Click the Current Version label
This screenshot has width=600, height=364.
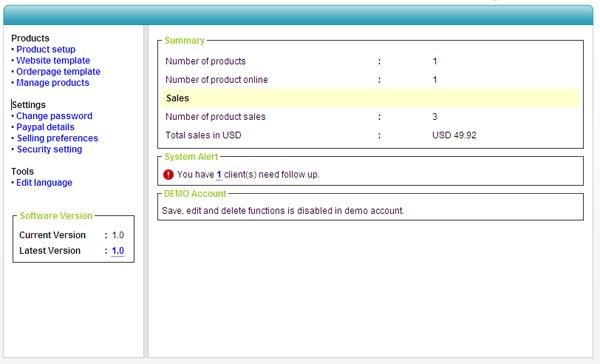tap(52, 235)
